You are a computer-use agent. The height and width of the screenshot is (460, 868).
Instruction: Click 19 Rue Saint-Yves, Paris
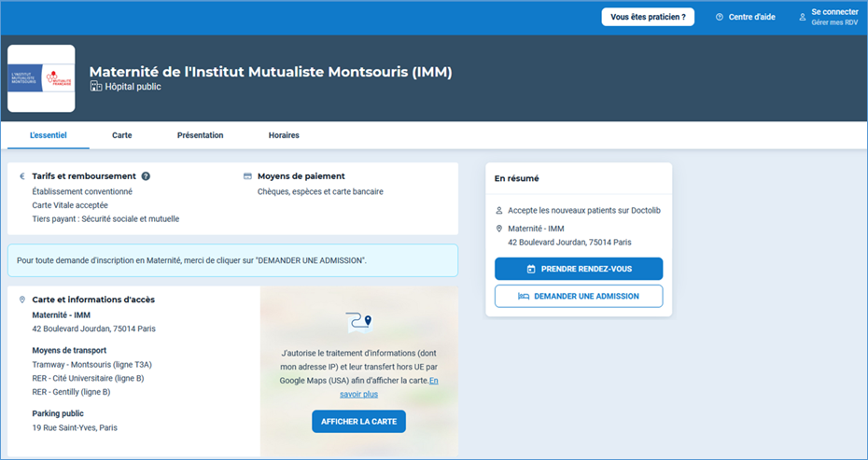pyautogui.click(x=75, y=428)
